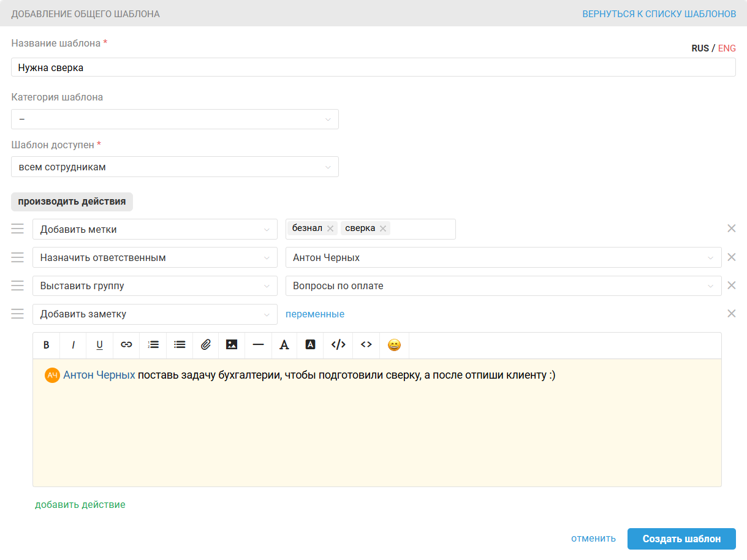Open the 'переменные' variables menu
The image size is (747, 560).
pos(315,314)
